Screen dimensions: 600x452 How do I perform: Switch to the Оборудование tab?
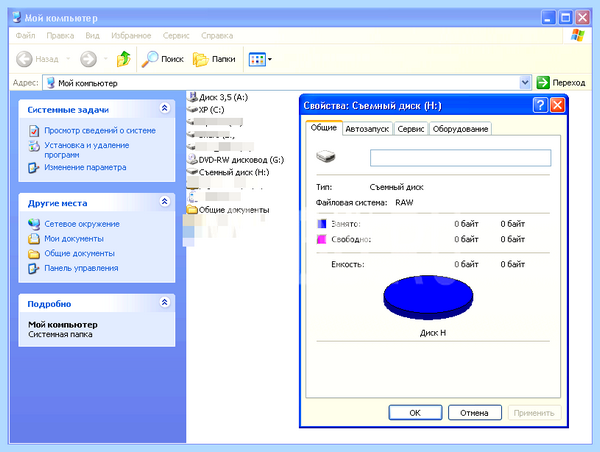click(x=460, y=129)
